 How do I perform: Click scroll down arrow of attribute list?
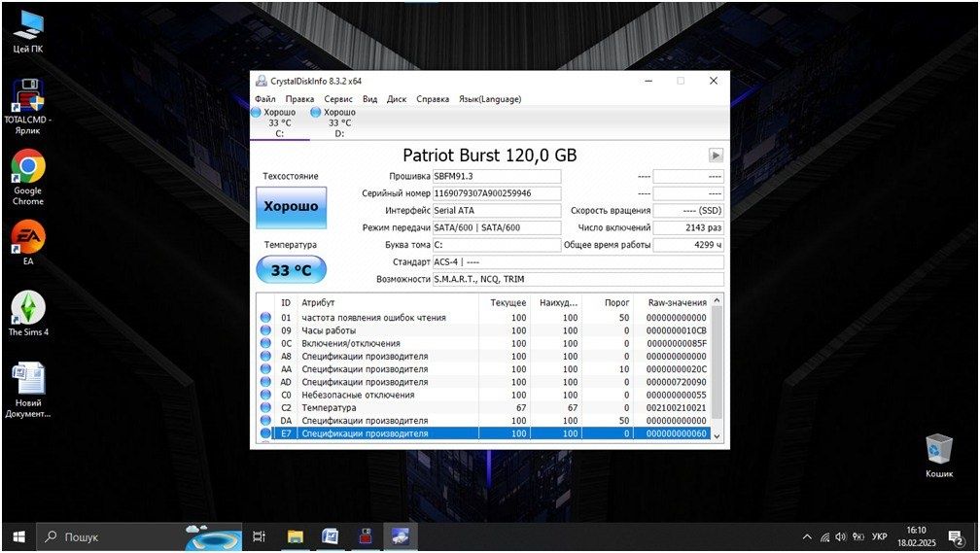[717, 435]
